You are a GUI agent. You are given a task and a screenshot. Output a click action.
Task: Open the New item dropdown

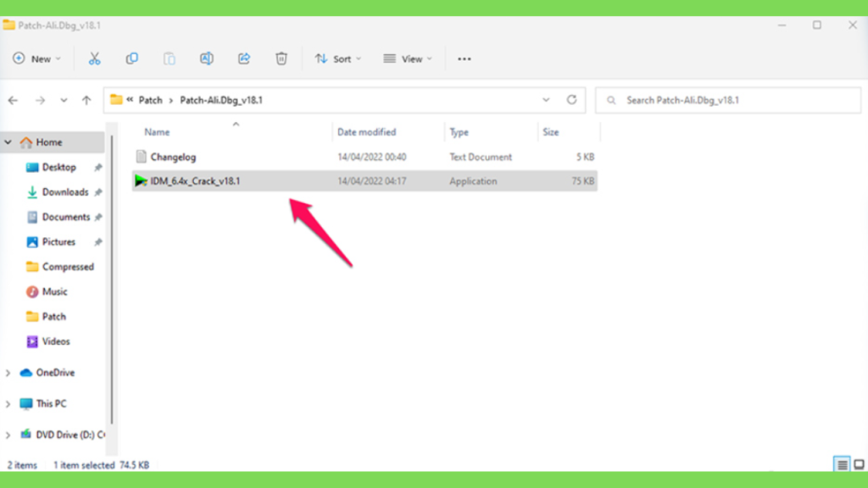click(36, 58)
